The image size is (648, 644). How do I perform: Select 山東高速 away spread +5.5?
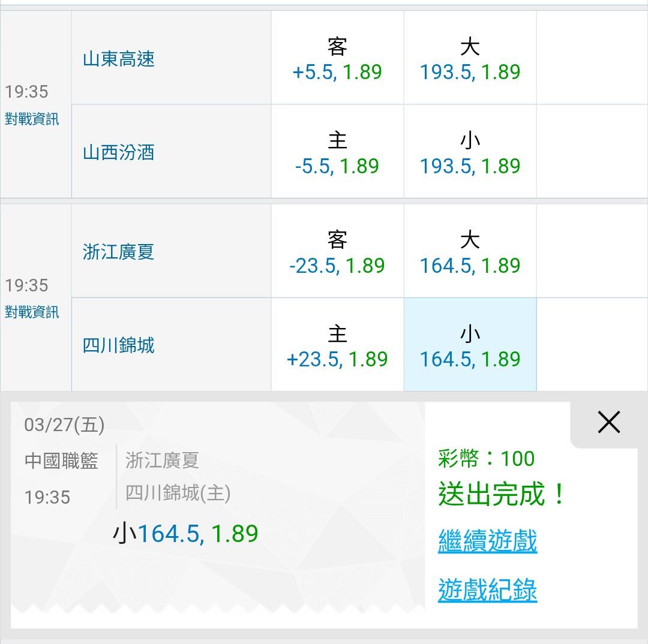pos(337,59)
